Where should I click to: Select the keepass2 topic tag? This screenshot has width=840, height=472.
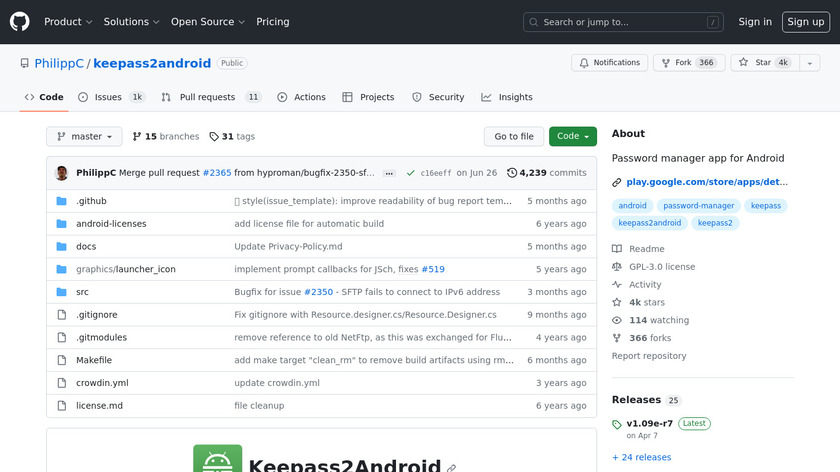tap(715, 223)
